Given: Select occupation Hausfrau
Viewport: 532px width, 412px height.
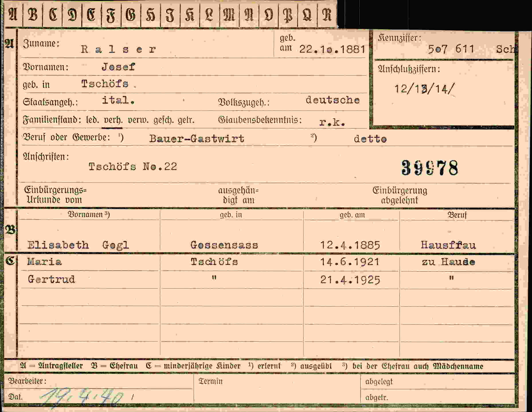Looking at the screenshot, I should (x=448, y=245).
